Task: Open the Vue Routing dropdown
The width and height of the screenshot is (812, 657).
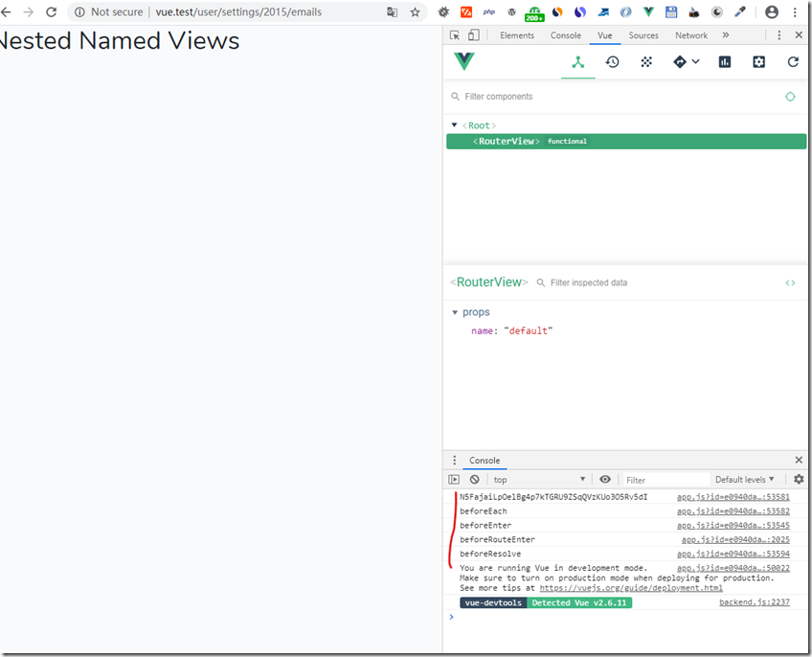Action: tap(687, 62)
